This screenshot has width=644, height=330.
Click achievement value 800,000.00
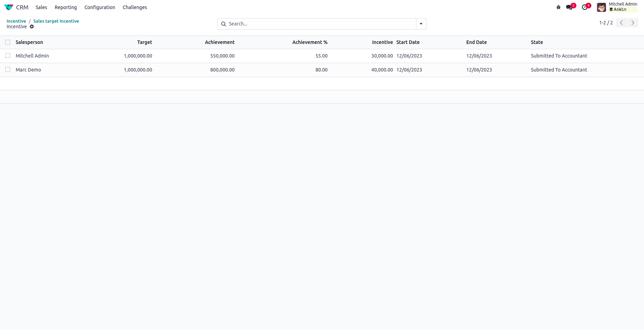(222, 70)
